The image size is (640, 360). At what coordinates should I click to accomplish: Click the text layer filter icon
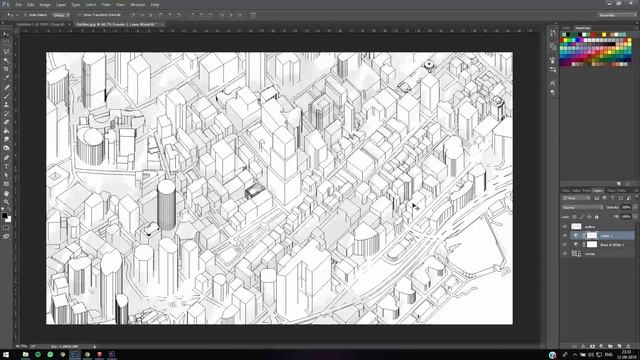click(612, 198)
